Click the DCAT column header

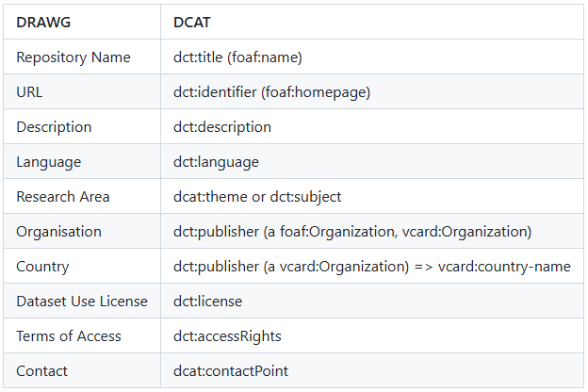pos(194,23)
